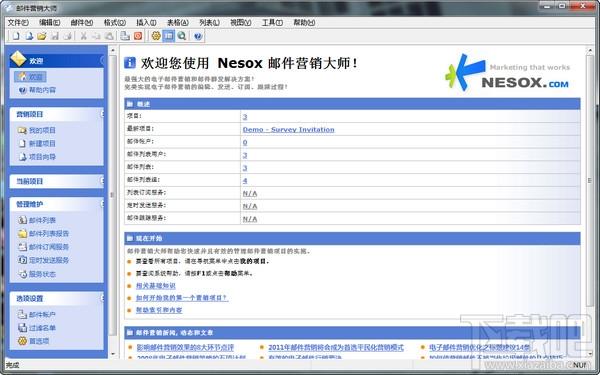Viewport: 600px width, 375px height.
Task: Click the Cut scissors toolbar icon
Action: (83, 36)
